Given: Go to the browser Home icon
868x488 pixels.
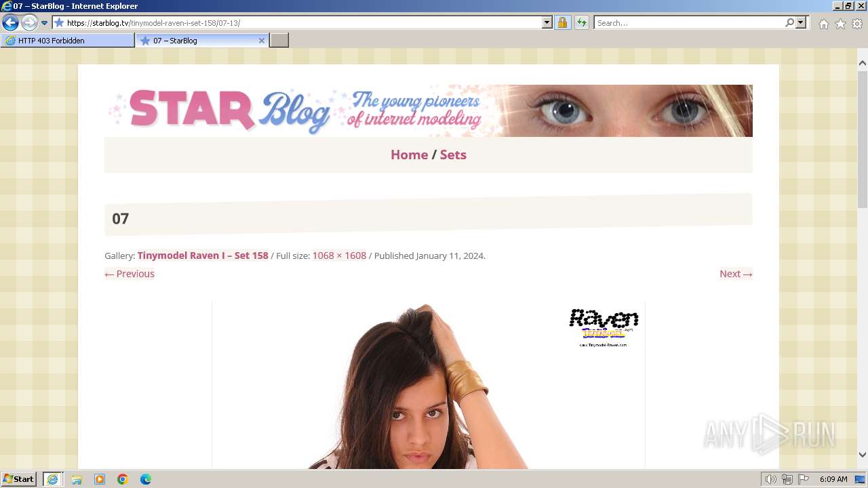Looking at the screenshot, I should pos(823,24).
